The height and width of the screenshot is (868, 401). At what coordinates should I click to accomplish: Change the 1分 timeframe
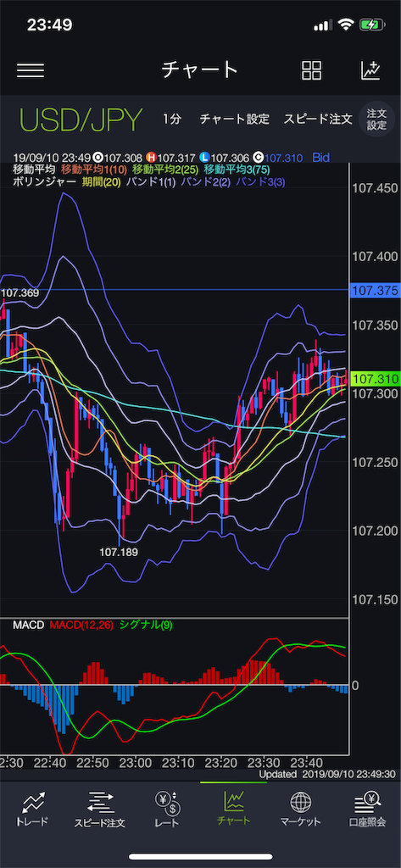172,119
